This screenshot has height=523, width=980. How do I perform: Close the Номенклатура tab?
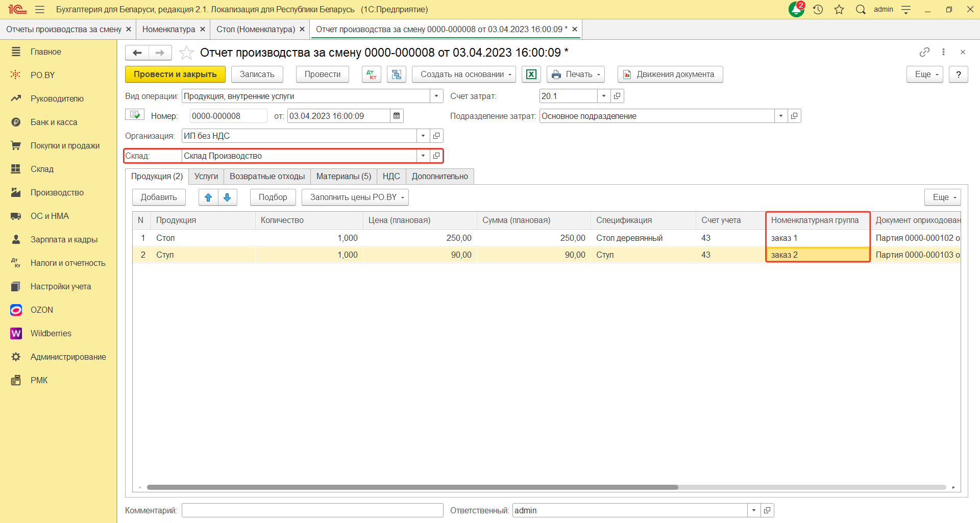pos(203,29)
